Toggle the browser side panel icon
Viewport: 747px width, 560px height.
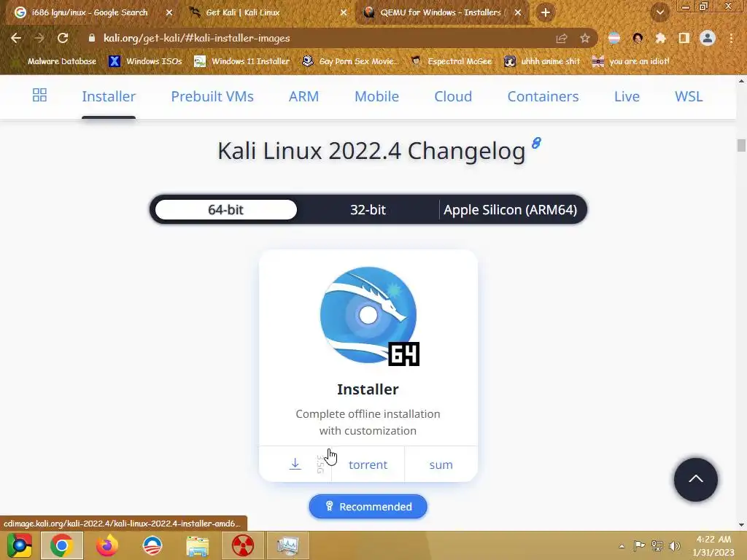(684, 38)
